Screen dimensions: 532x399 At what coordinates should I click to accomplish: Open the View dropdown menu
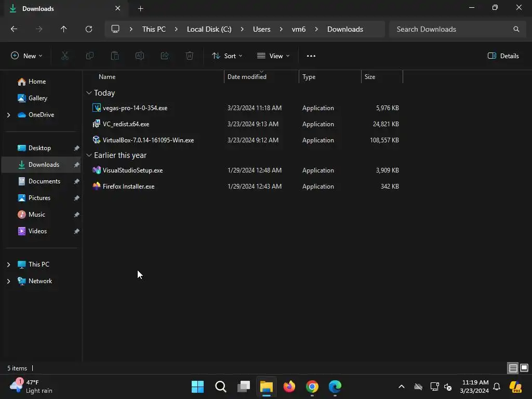[x=273, y=56]
